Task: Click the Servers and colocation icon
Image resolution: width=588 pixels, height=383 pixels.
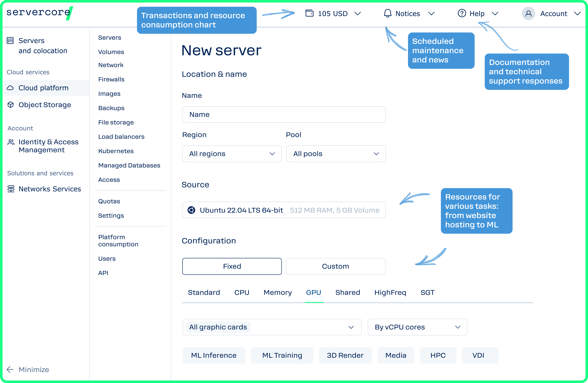Action: [10, 41]
